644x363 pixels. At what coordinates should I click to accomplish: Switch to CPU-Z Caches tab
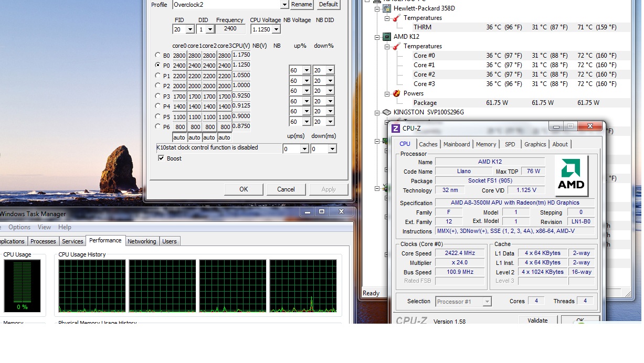[428, 144]
